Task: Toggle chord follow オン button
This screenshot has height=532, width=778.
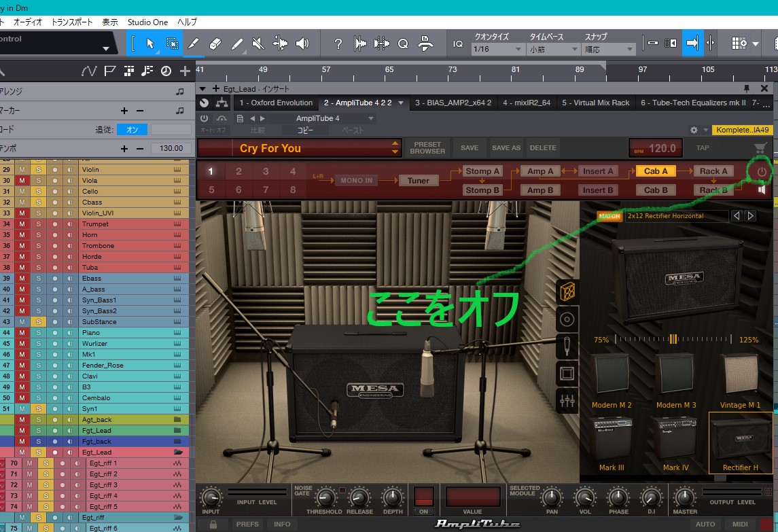Action: [x=132, y=130]
